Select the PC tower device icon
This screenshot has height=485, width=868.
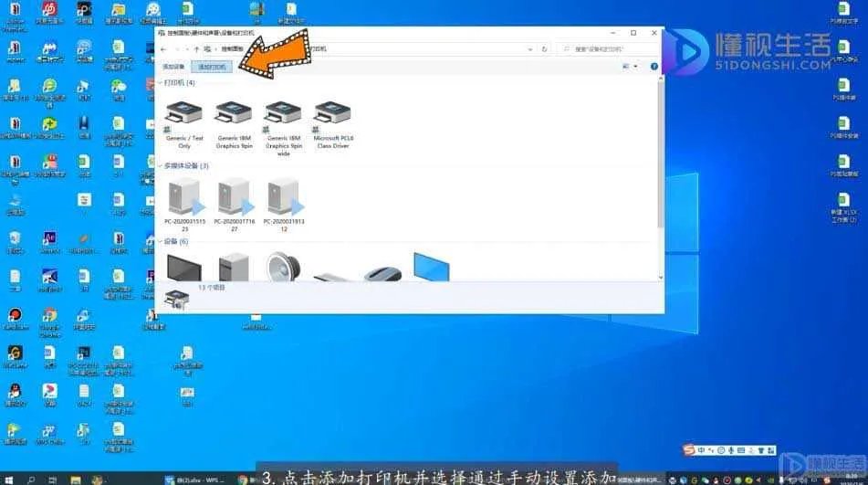(x=234, y=267)
